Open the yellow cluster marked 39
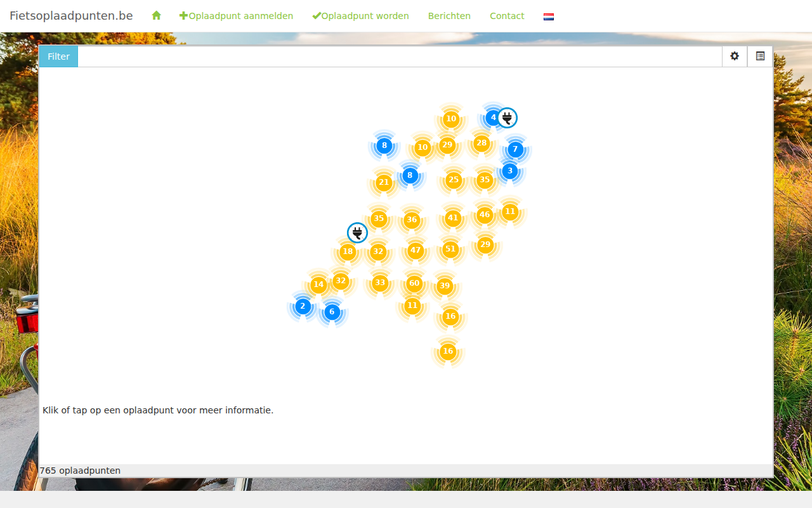The height and width of the screenshot is (508, 812). pyautogui.click(x=445, y=286)
